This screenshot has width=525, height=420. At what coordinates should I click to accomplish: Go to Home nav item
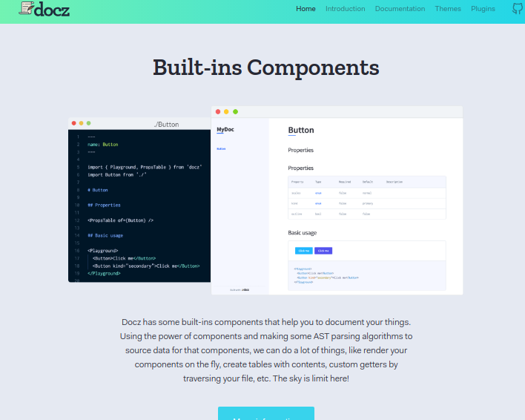306,9
